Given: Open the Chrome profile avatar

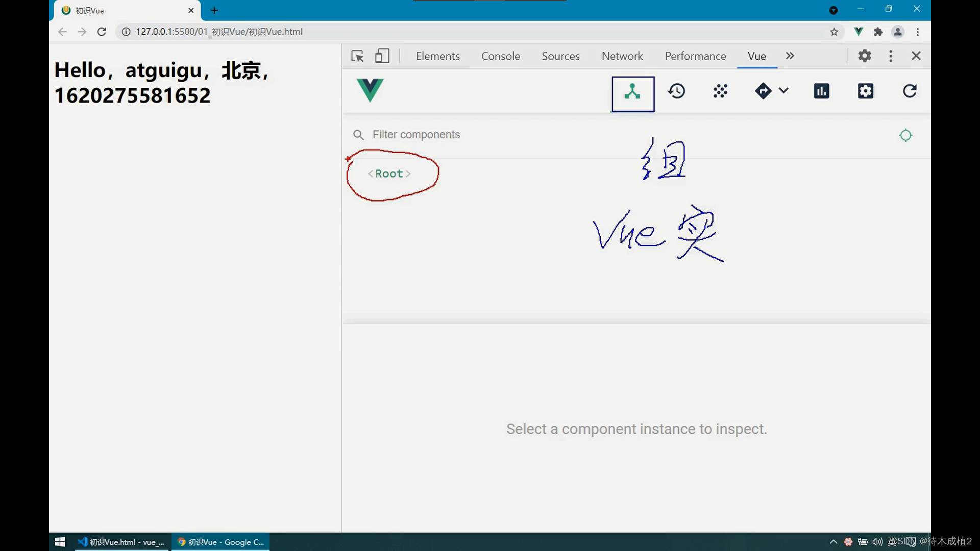Looking at the screenshot, I should [x=898, y=32].
